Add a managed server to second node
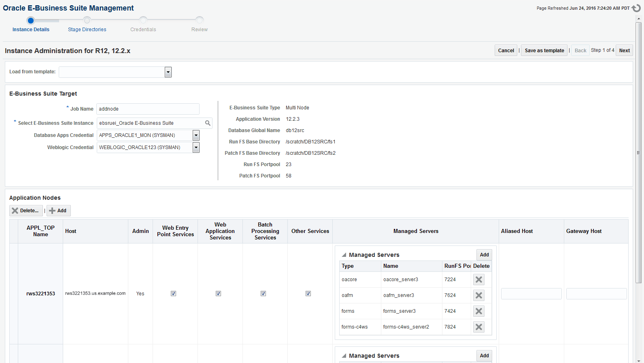Image resolution: width=644 pixels, height=363 pixels. coord(484,356)
